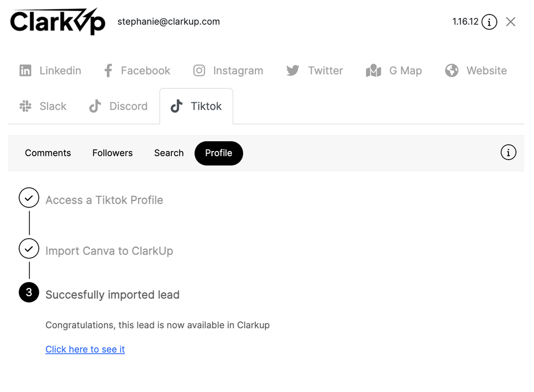Close the ClarkUp panel with the X
Screen dimensions: 534x392
(511, 22)
